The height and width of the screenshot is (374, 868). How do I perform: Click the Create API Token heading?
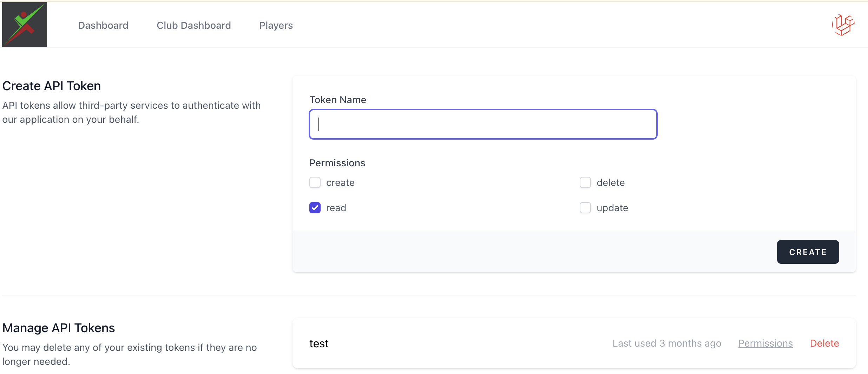click(52, 86)
